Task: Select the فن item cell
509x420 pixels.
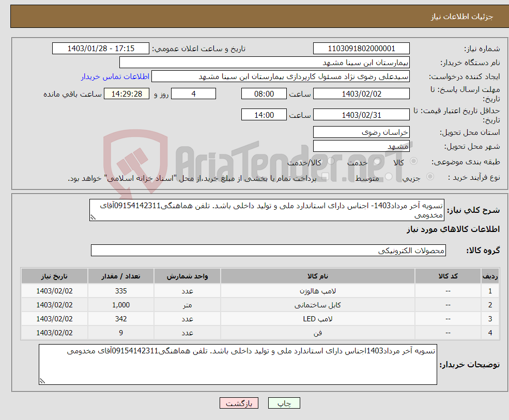Action: coord(317,333)
